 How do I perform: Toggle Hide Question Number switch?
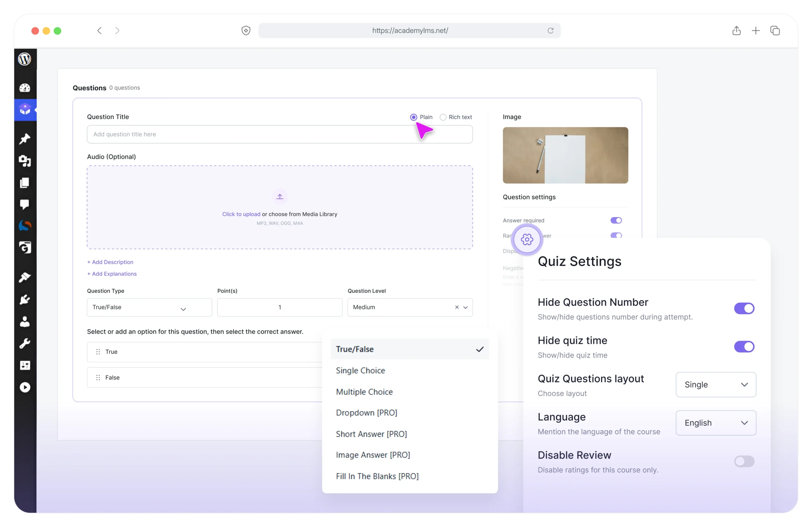744,309
